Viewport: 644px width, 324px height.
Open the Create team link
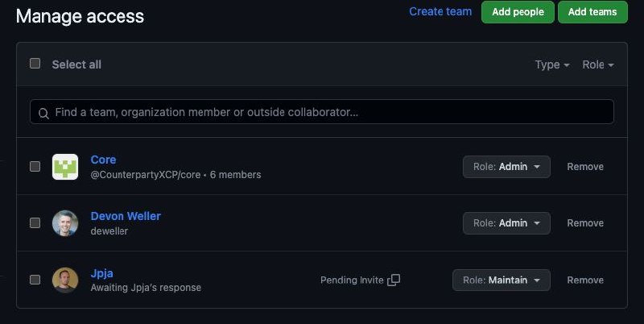[440, 11]
